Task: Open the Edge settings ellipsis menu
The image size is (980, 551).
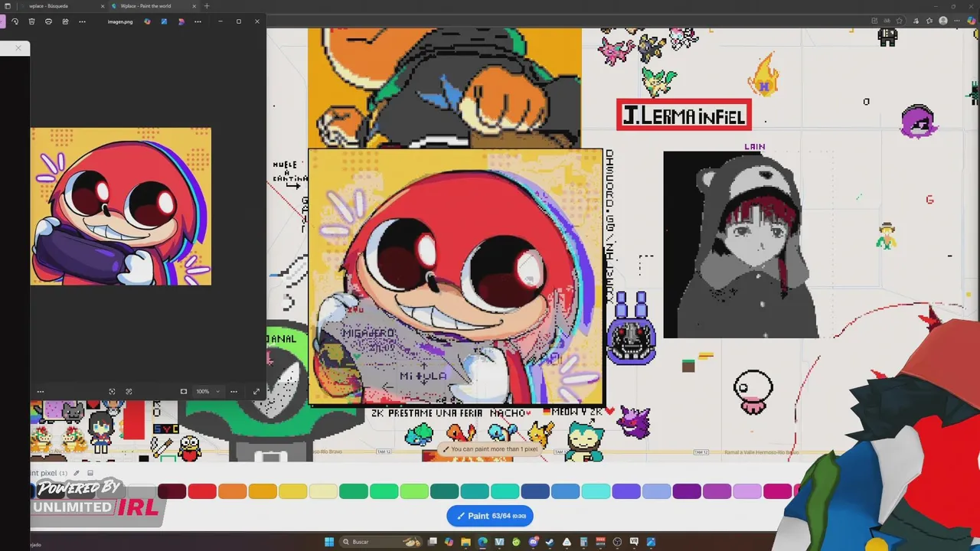Action: (x=957, y=21)
